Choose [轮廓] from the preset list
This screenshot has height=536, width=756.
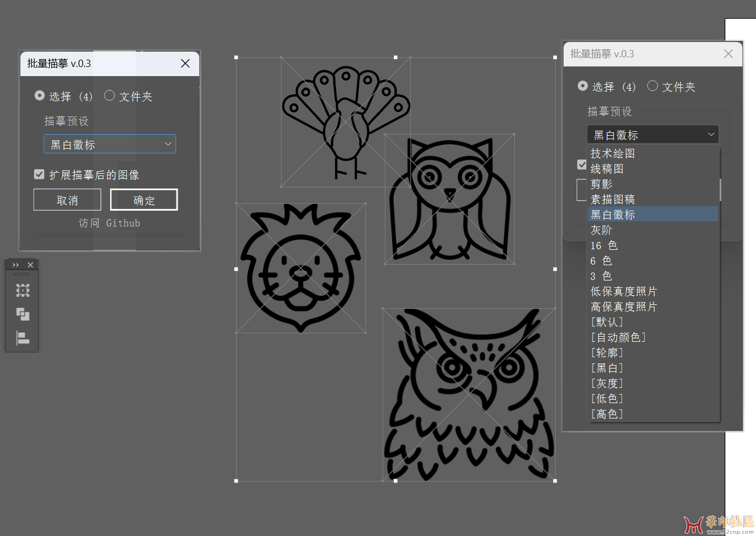click(x=653, y=353)
